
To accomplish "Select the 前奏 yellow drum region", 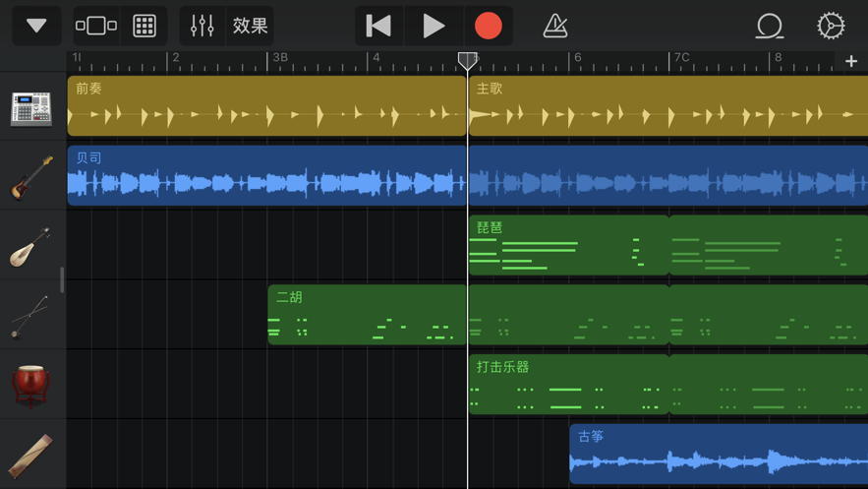I will [265, 106].
